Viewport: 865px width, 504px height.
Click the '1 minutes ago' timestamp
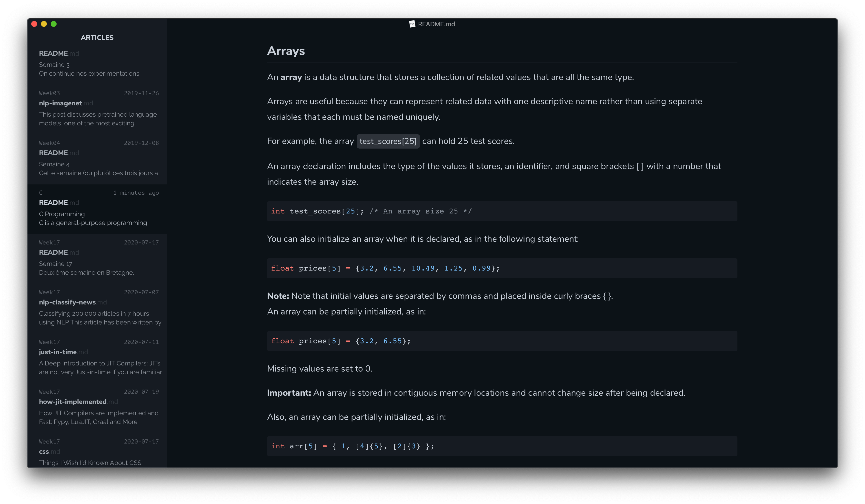136,193
